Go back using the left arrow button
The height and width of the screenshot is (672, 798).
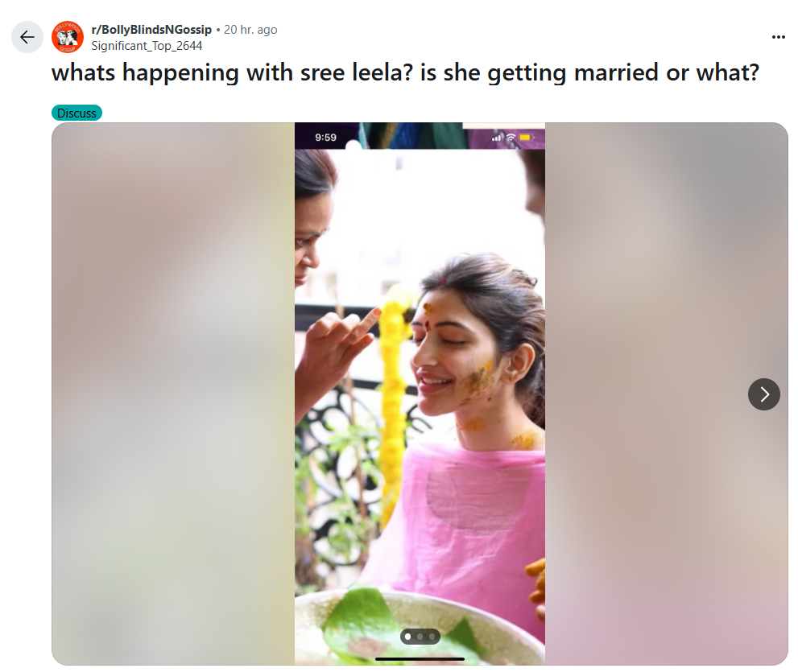(x=27, y=37)
